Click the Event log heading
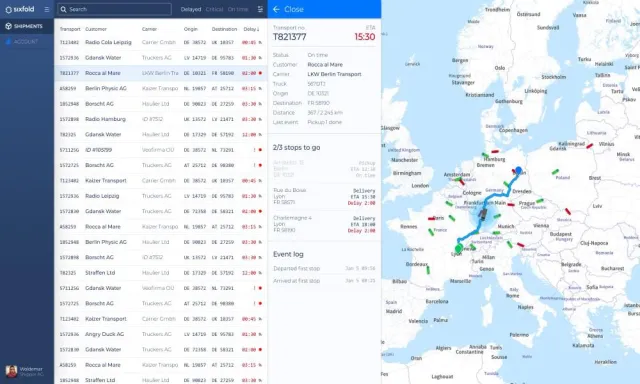This screenshot has height=384, width=640. coord(288,254)
